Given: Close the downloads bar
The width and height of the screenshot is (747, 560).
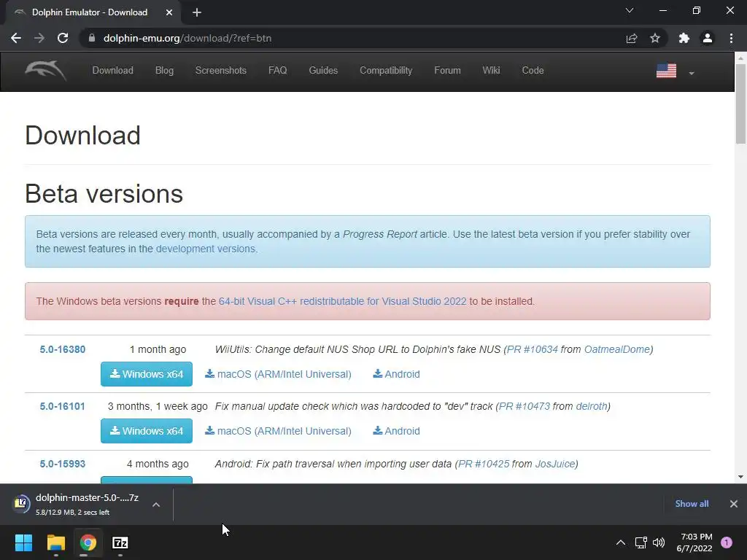Looking at the screenshot, I should pyautogui.click(x=734, y=504).
